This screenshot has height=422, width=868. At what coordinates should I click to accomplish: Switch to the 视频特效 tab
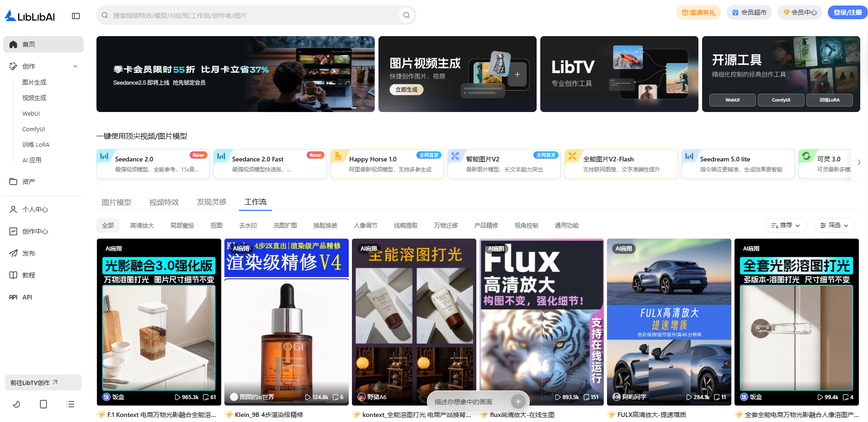pyautogui.click(x=164, y=202)
